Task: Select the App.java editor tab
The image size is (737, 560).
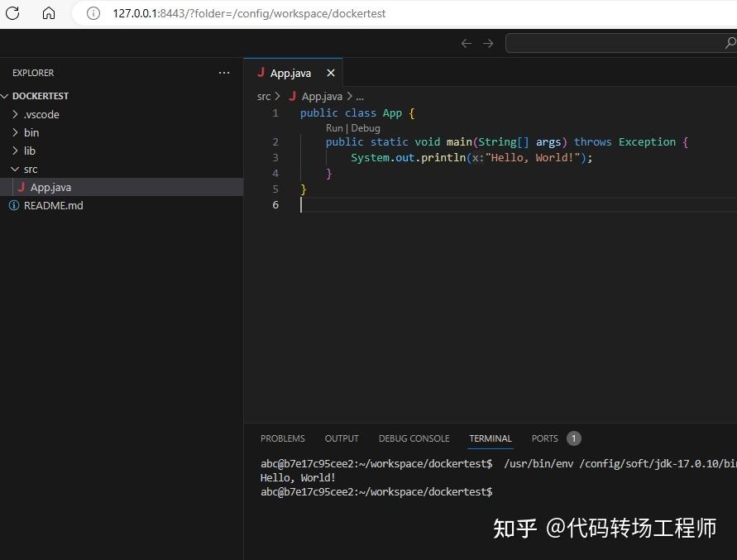Action: 293,73
